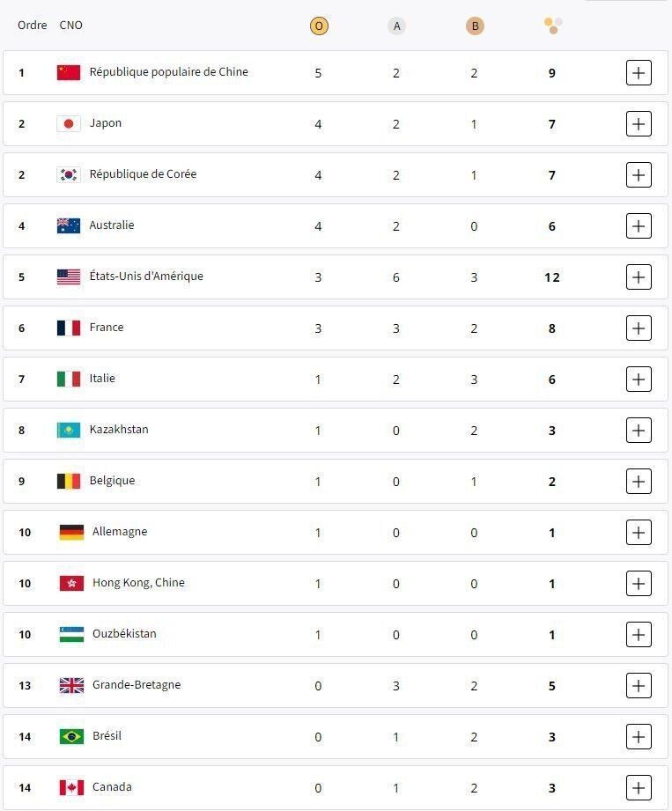Expand the États-Unis d'Amérique medal details

[x=639, y=276]
